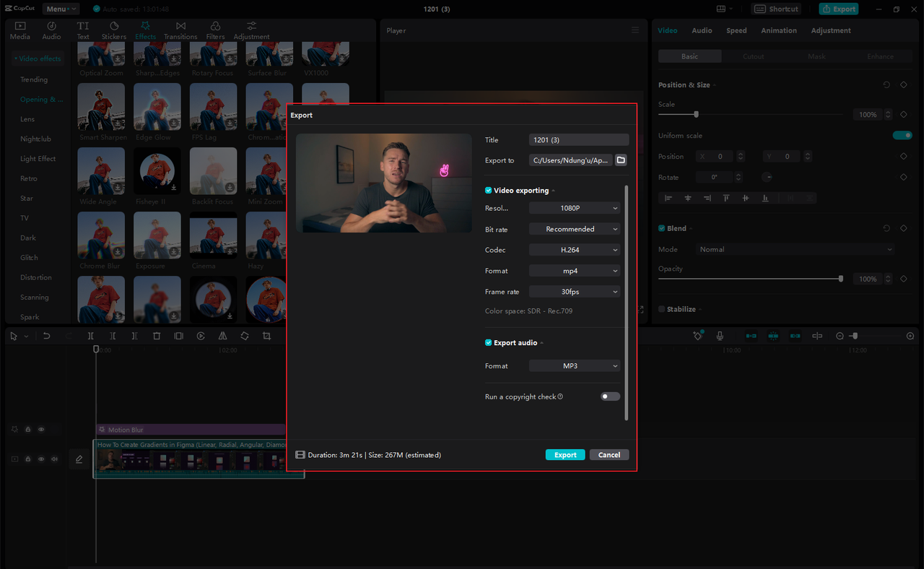This screenshot has height=569, width=924.
Task: Click the Title text field in Export dialog
Action: point(578,140)
